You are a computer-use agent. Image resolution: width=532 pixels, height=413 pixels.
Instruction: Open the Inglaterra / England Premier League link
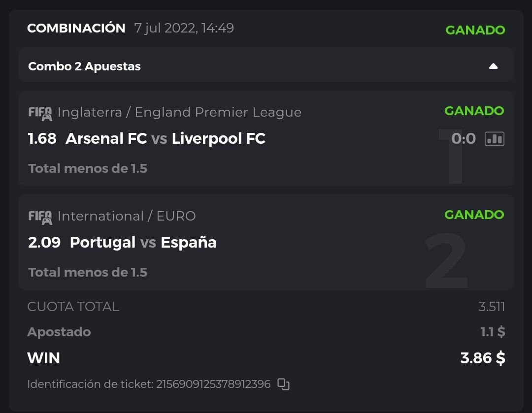(179, 112)
